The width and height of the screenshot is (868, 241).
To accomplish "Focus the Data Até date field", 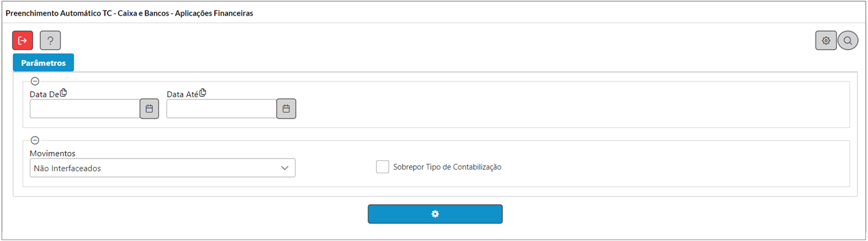I will 221,109.
